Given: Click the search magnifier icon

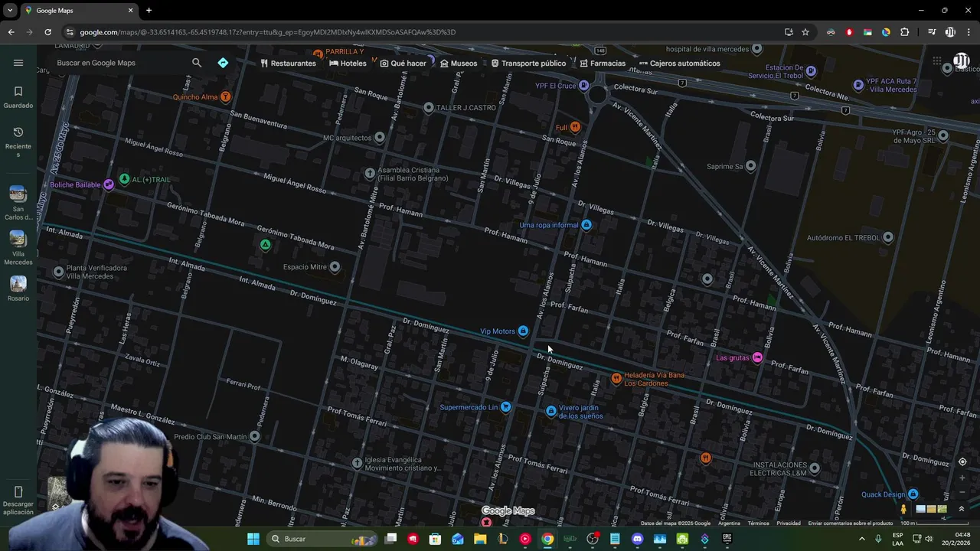Looking at the screenshot, I should [197, 63].
